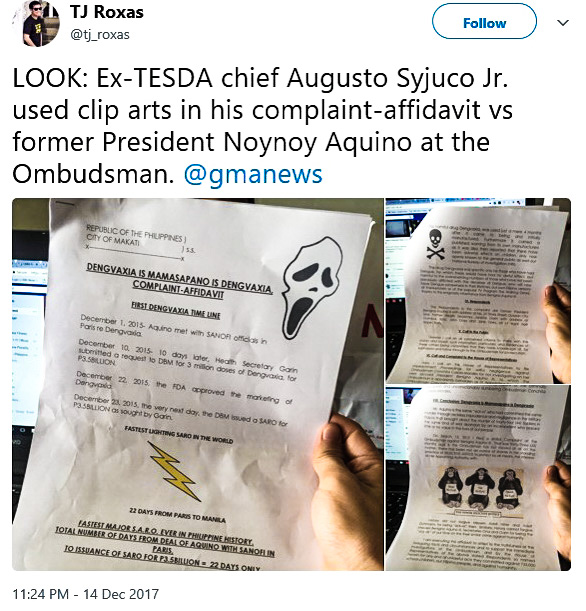Screen dimensions: 586x611
Task: Click the Republic of the Philippines header
Action: point(135,232)
